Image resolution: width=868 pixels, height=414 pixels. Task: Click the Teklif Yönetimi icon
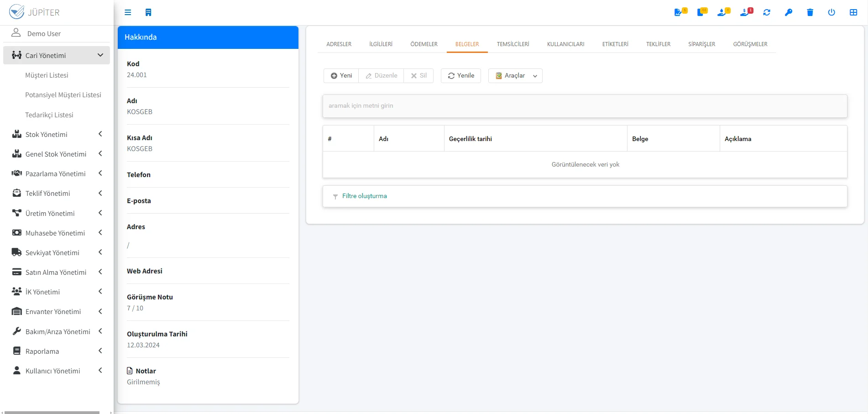[x=17, y=193]
